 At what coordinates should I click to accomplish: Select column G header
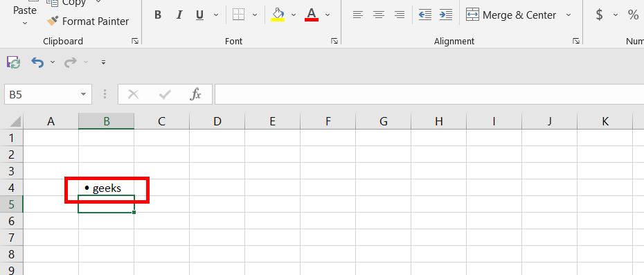(383, 121)
